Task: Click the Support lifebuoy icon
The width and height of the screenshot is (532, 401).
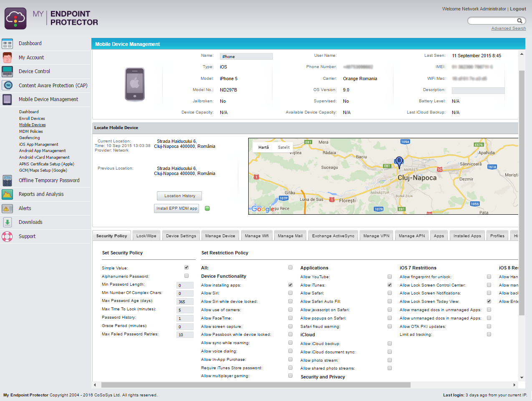Action: point(8,236)
